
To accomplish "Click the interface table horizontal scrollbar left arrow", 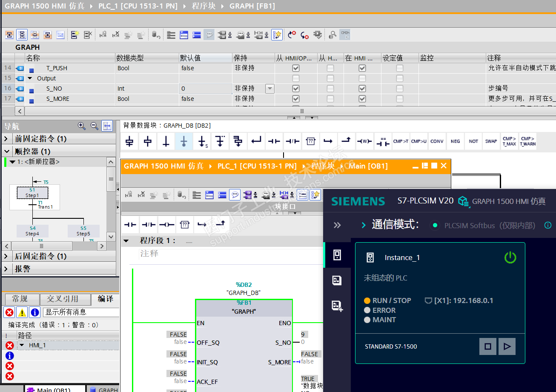I will pos(20,111).
